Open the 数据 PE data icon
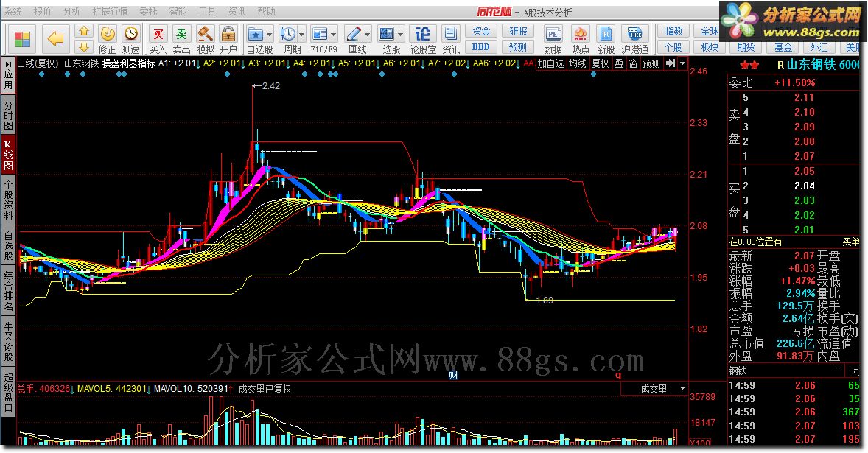This screenshot has height=453, width=868. click(553, 35)
